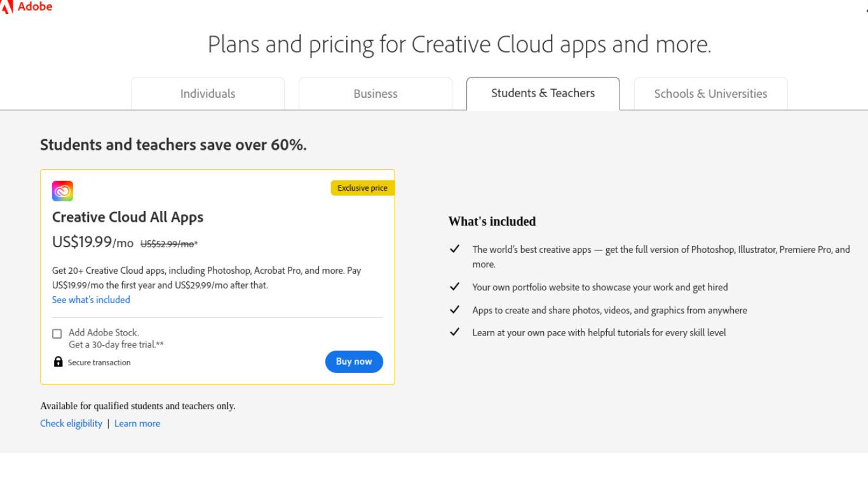Open the Individuals tab
Screen dimensions: 868x488
tap(208, 94)
